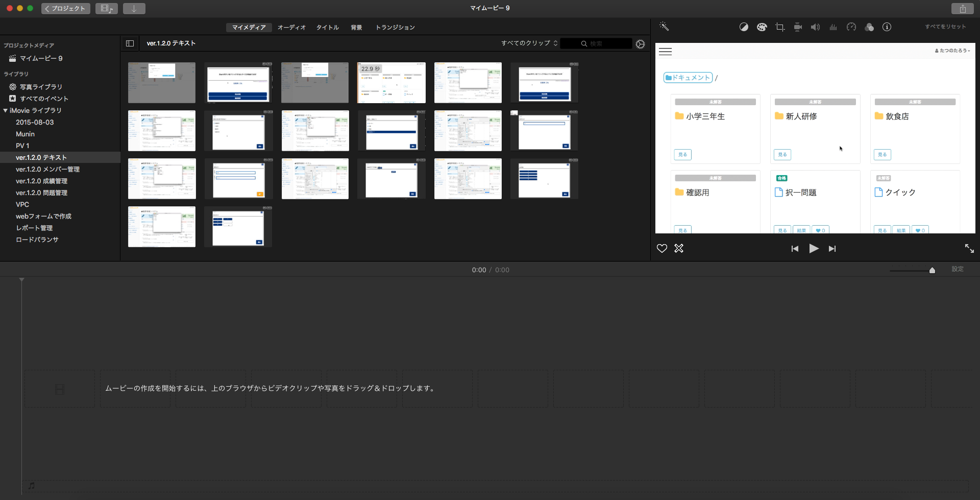Image resolution: width=980 pixels, height=500 pixels.
Task: Open the speed adjustment tool
Action: click(851, 27)
